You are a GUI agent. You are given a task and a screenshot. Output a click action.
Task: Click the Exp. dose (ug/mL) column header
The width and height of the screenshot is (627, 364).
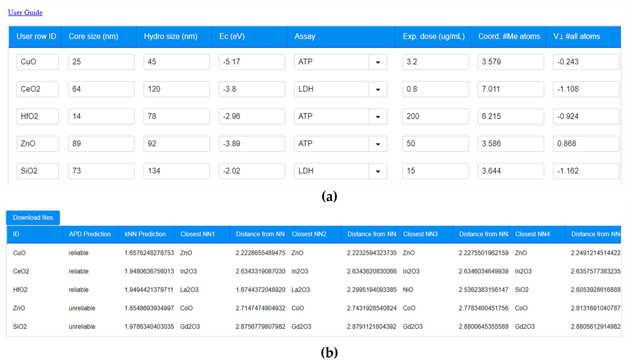point(433,37)
